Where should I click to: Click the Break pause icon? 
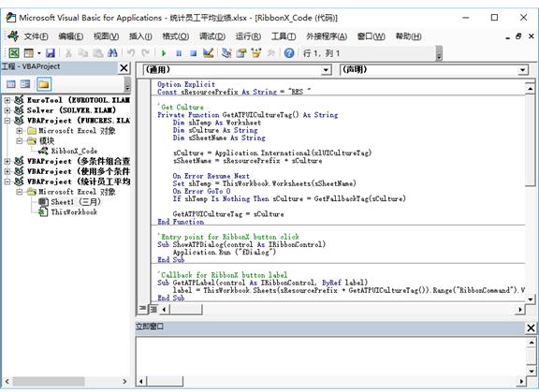(x=179, y=53)
